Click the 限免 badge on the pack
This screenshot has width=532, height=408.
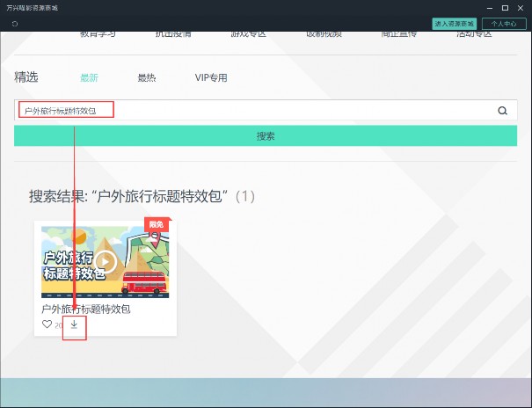[157, 224]
